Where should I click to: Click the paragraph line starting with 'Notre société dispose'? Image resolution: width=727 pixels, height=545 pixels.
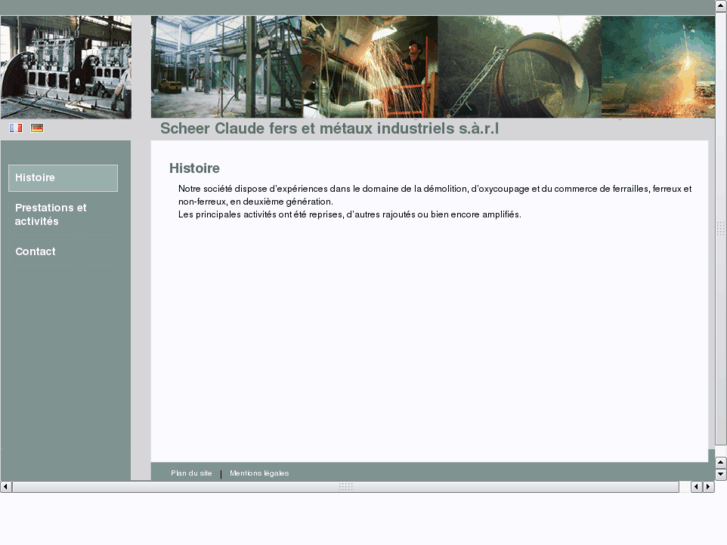point(435,189)
